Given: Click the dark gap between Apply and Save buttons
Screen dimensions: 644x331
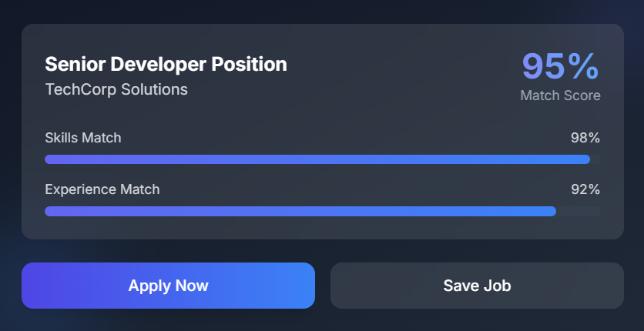Looking at the screenshot, I should pyautogui.click(x=323, y=286).
